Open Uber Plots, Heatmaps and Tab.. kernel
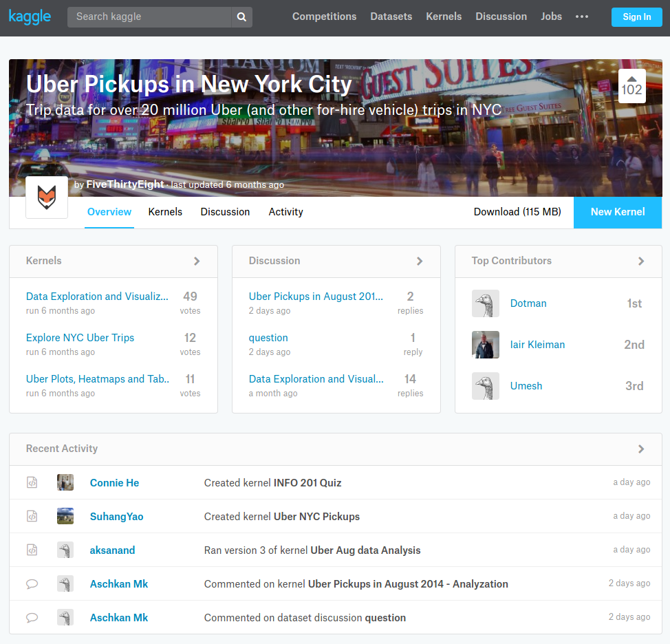Image resolution: width=670 pixels, height=644 pixels. pyautogui.click(x=98, y=379)
